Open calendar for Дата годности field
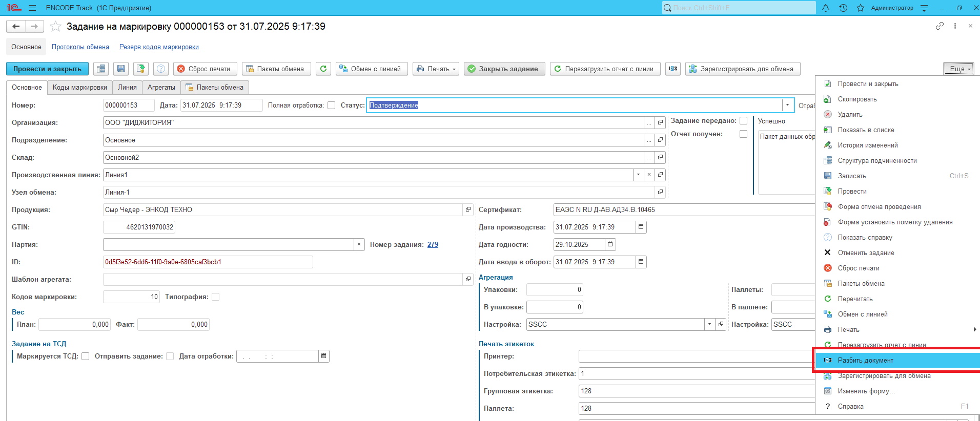 pos(610,244)
